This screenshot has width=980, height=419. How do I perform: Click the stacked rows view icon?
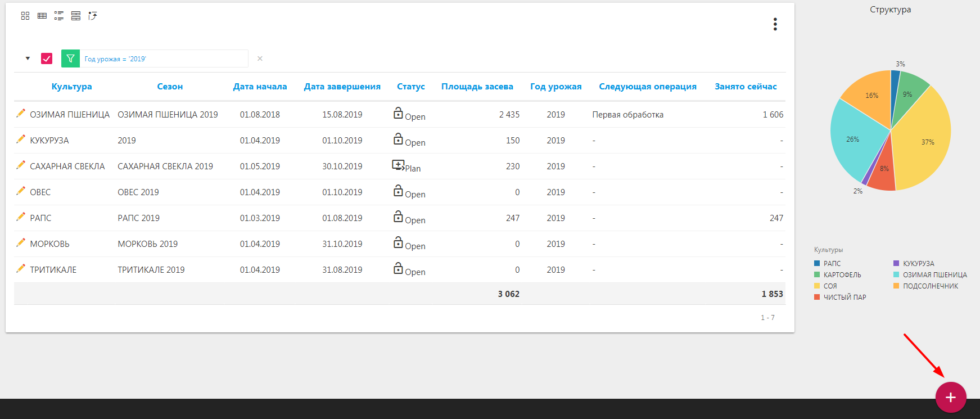coord(76,16)
